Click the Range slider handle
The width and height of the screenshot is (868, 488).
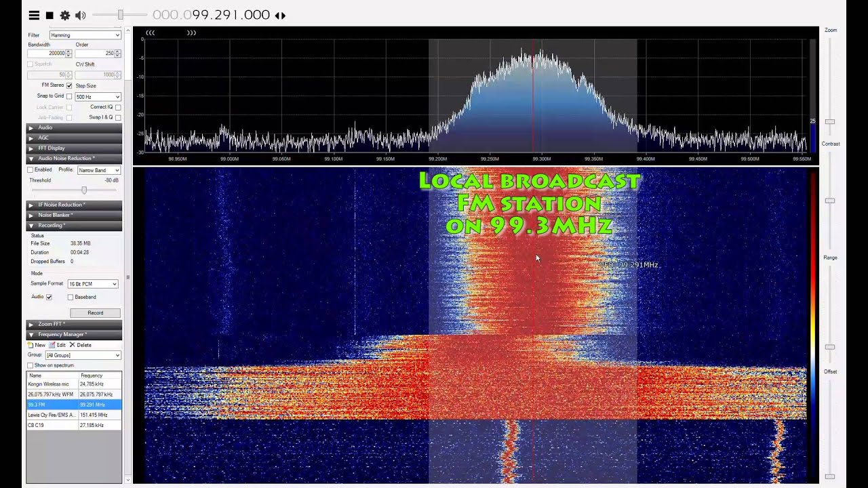829,347
